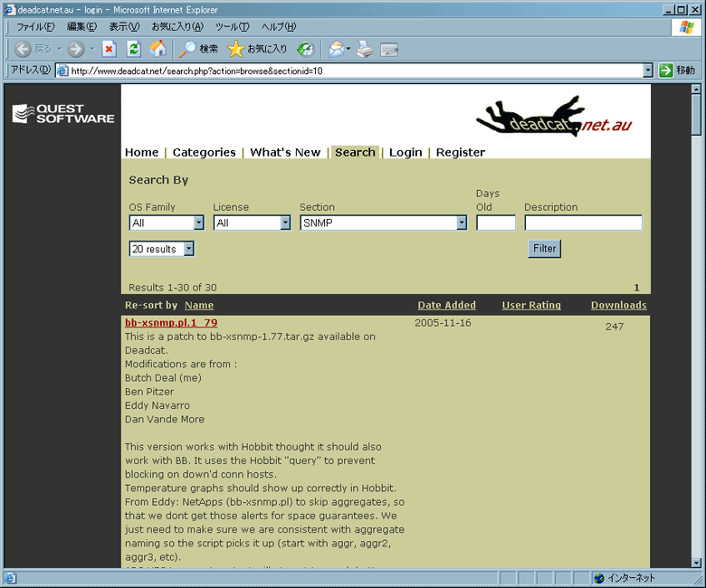Screen dimensions: 706x588
Task: Go to Home page icon
Action: click(x=157, y=49)
